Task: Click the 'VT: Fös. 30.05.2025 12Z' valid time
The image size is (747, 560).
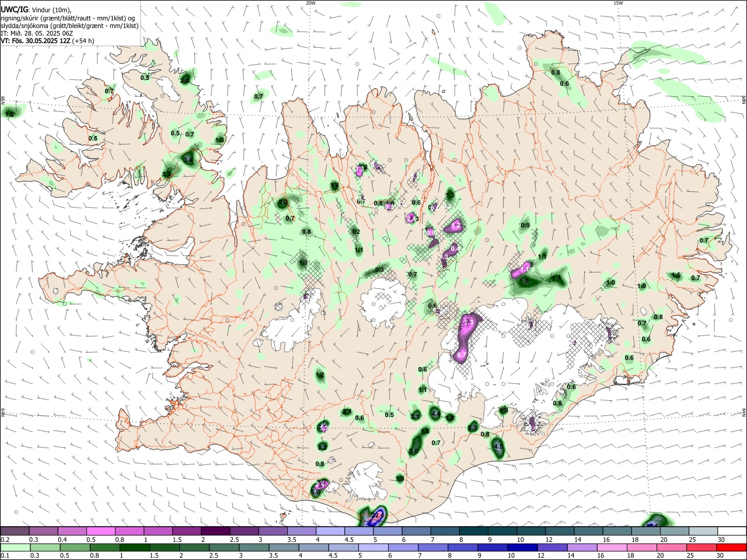Action: click(x=36, y=41)
